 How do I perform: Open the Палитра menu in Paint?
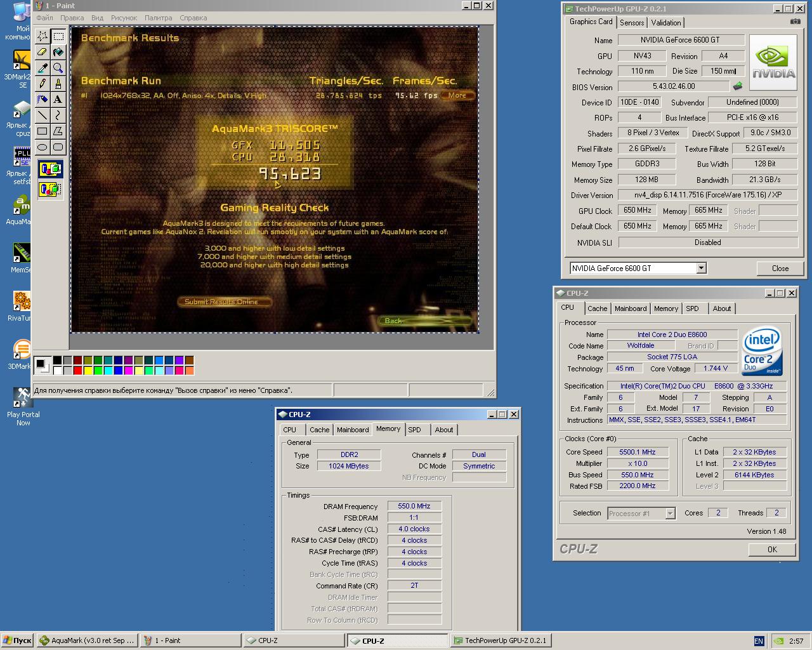coord(158,18)
